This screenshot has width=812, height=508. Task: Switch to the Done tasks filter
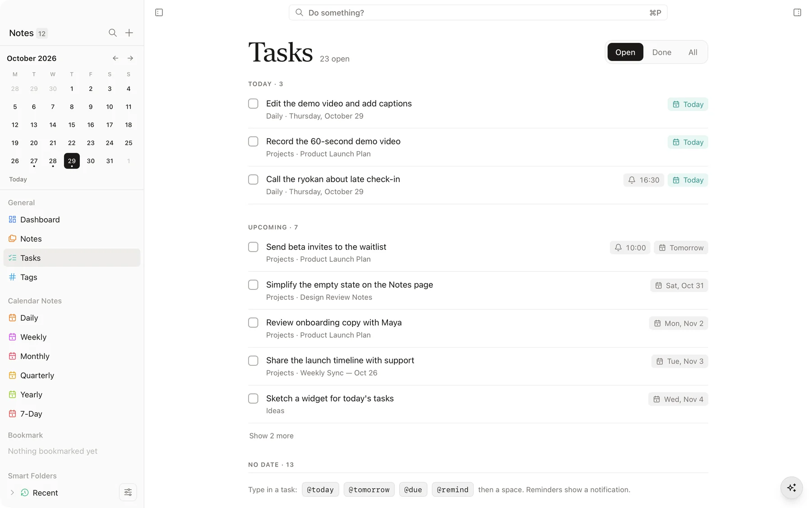(662, 52)
